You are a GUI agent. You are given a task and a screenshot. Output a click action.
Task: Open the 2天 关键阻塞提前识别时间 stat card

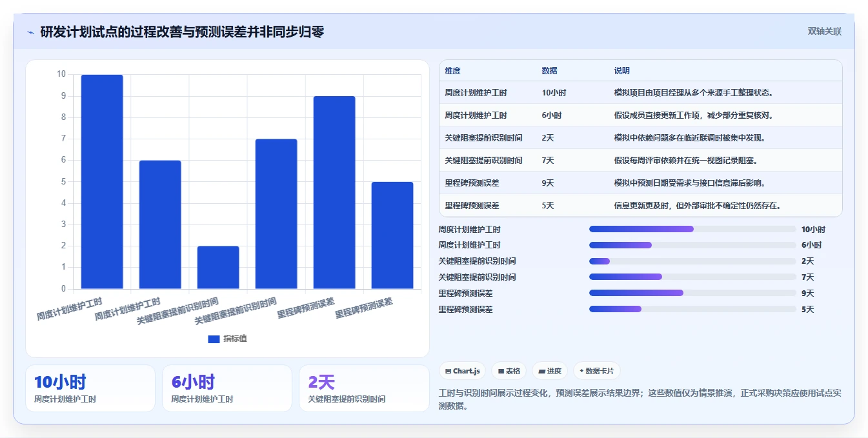(365, 388)
